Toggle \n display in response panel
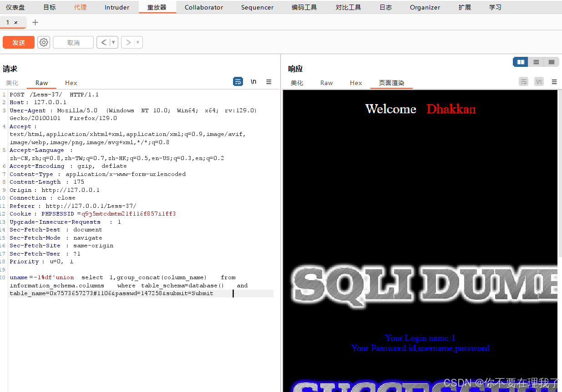Image resolution: width=562 pixels, height=392 pixels. pyautogui.click(x=539, y=81)
